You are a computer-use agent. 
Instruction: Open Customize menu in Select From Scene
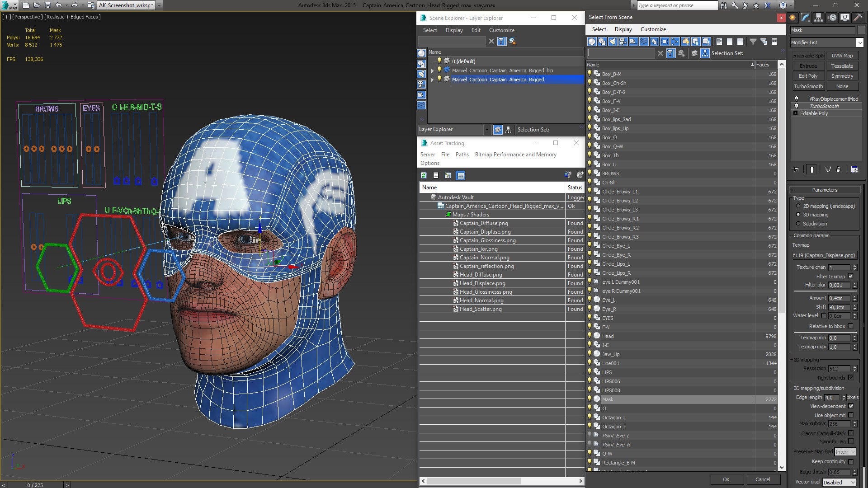653,29
